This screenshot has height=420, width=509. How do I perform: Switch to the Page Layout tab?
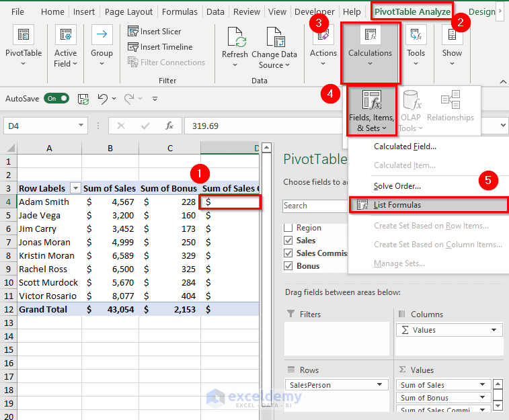128,12
